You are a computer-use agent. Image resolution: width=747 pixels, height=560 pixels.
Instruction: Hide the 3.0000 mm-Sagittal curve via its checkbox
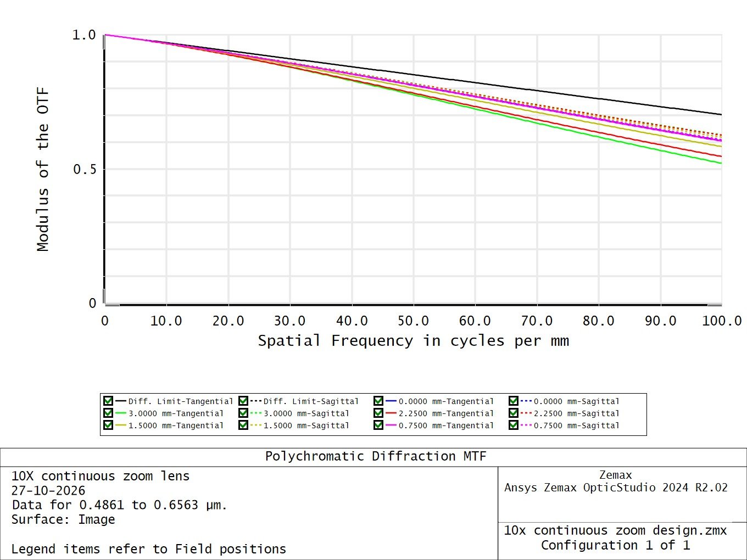point(243,413)
